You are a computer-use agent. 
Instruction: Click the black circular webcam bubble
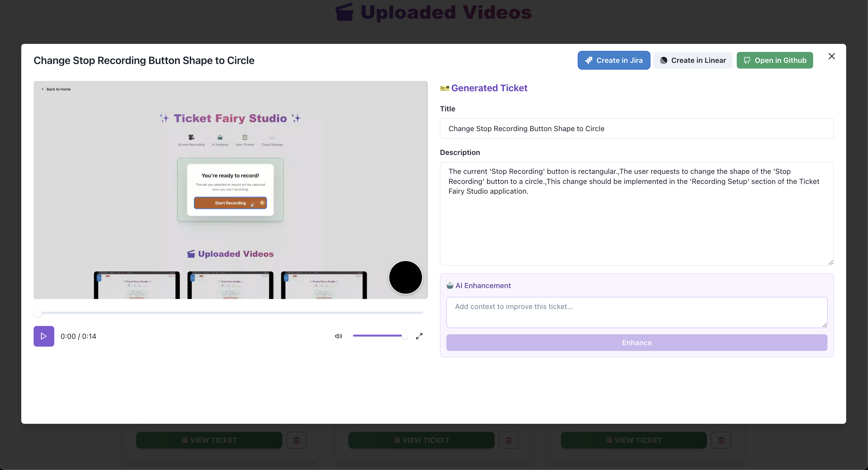click(405, 277)
